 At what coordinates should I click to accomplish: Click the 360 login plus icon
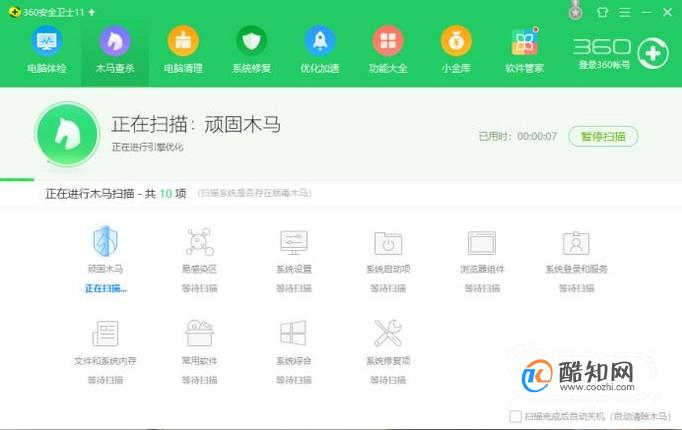(653, 53)
